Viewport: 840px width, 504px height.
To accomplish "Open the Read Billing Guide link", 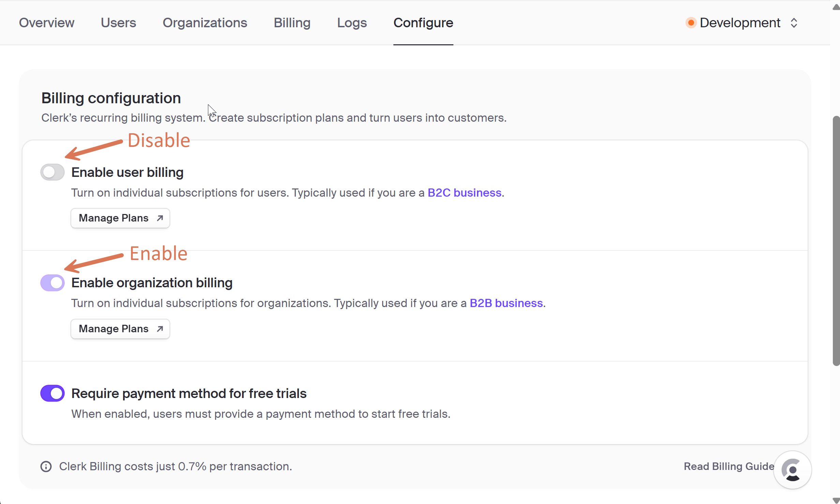I will (729, 466).
